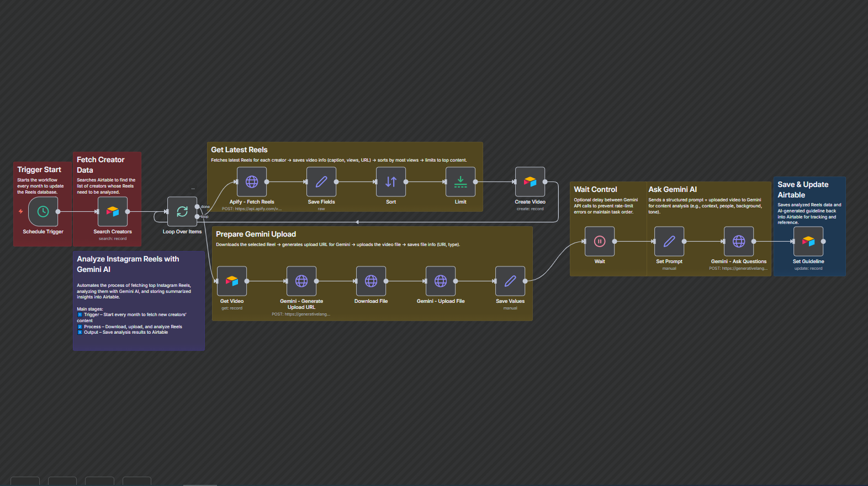This screenshot has width=868, height=486.
Task: Click the Gemini - Generate Upload URL node
Action: tap(301, 281)
